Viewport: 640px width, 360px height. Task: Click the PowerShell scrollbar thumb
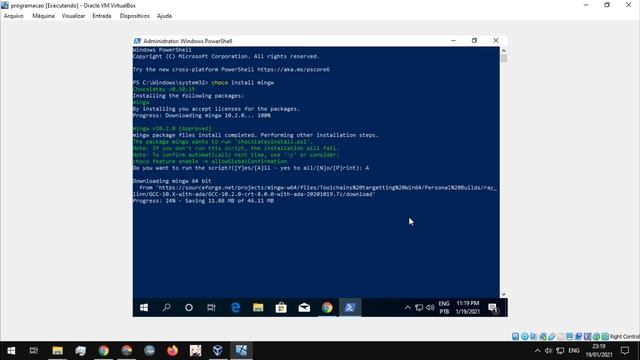point(504,58)
